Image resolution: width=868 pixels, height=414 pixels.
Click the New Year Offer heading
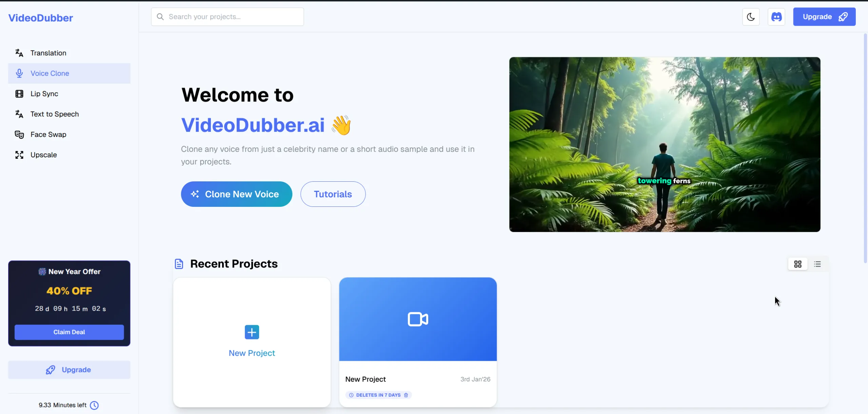(x=74, y=272)
